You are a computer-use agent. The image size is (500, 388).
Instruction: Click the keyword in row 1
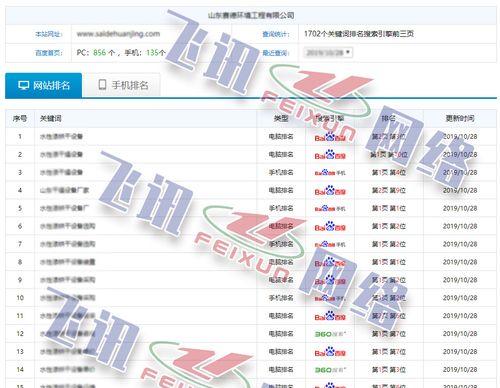(x=61, y=136)
